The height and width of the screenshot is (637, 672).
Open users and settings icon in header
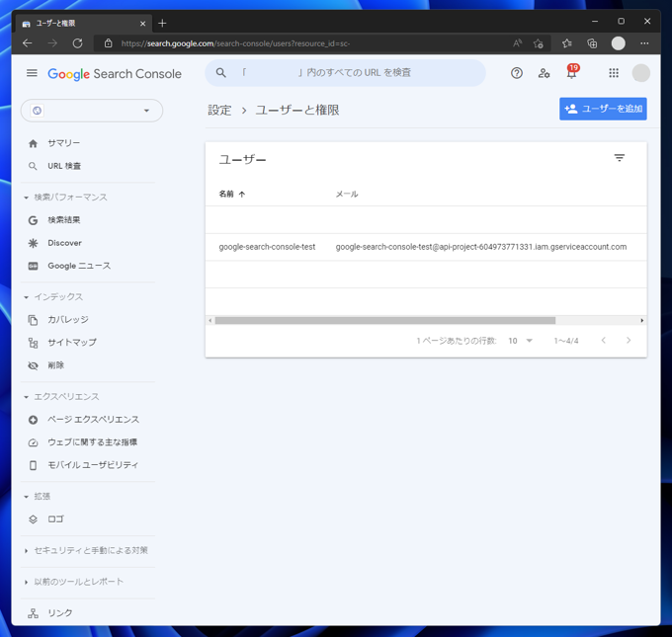coord(544,73)
